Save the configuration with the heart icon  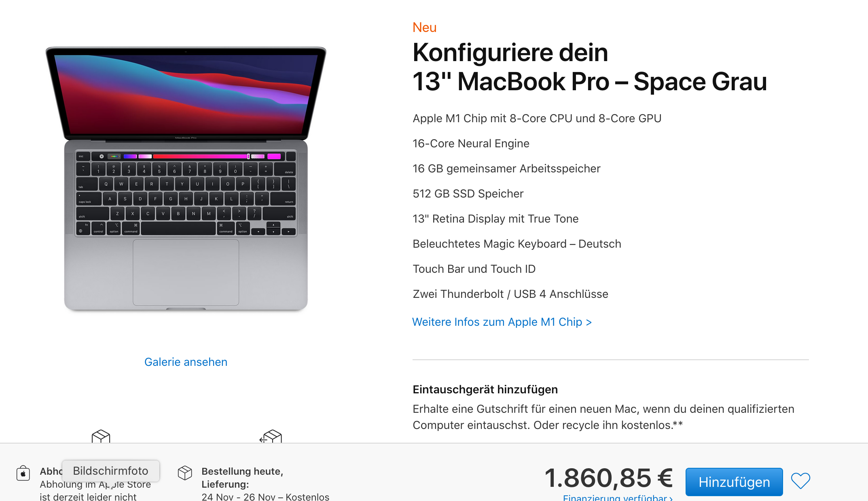tap(800, 481)
